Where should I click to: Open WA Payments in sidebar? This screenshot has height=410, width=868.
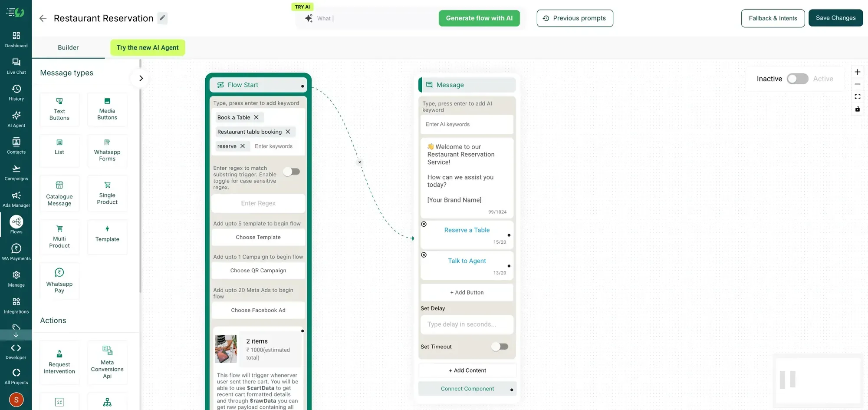[x=16, y=252]
